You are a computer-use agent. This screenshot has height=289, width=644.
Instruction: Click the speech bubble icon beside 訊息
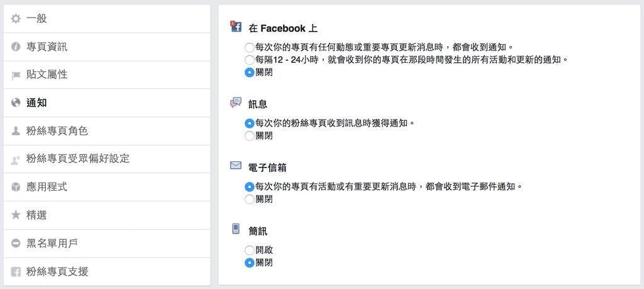236,102
